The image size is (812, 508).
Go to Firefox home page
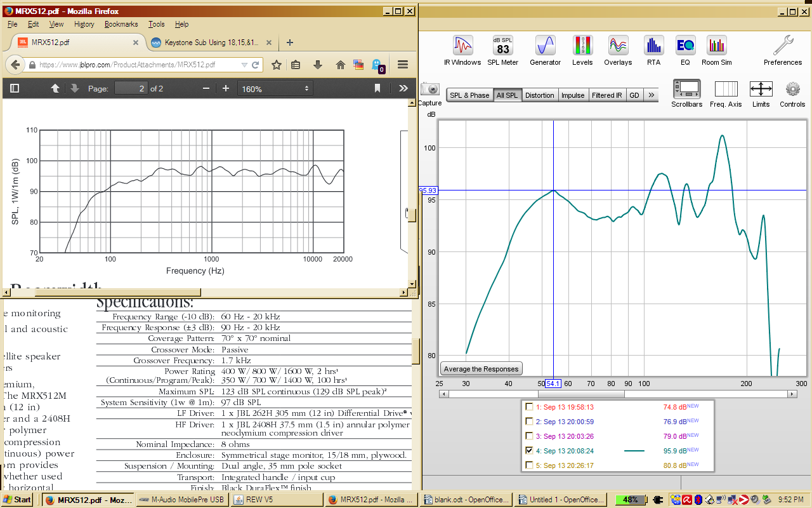[x=341, y=65]
